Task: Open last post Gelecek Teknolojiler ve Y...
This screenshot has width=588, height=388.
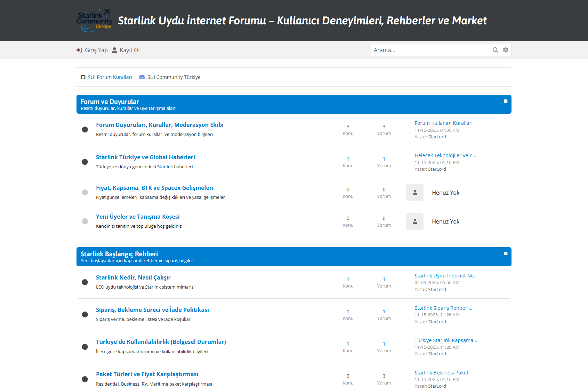Action: coord(445,155)
